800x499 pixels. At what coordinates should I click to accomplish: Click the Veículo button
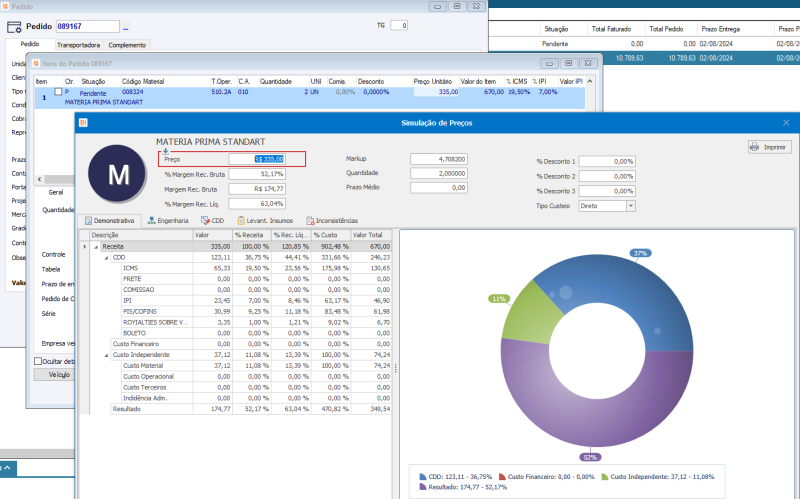tap(58, 374)
